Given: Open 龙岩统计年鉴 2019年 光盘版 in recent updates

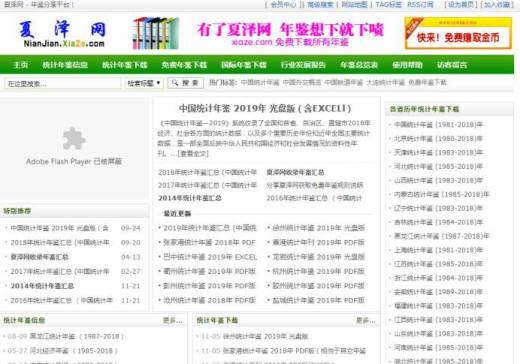Looking at the screenshot, I should 319,257.
